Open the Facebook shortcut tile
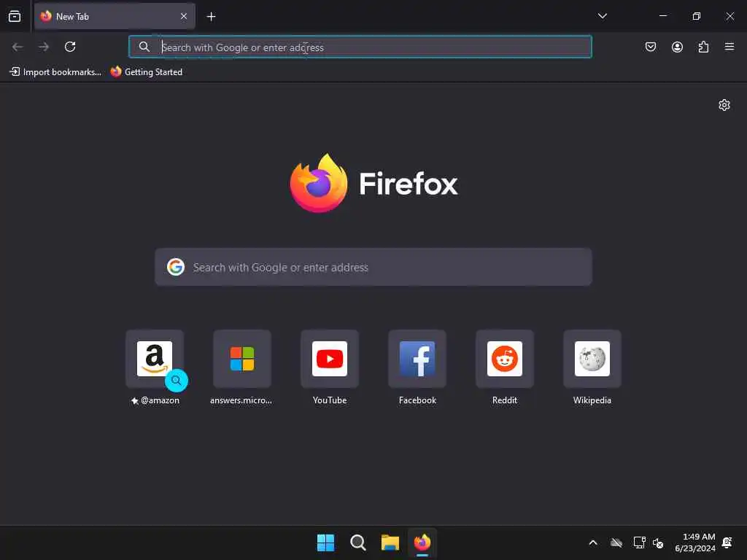 point(417,359)
